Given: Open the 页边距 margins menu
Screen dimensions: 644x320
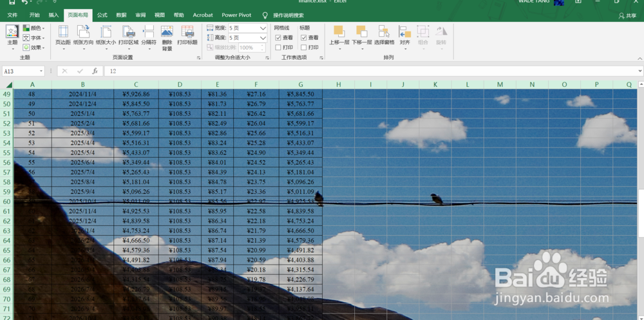Looking at the screenshot, I should click(63, 37).
